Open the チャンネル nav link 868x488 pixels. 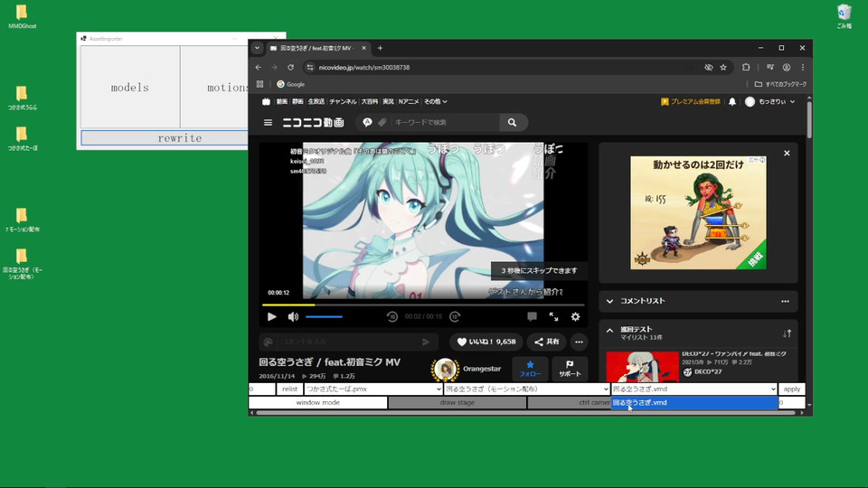pos(343,102)
